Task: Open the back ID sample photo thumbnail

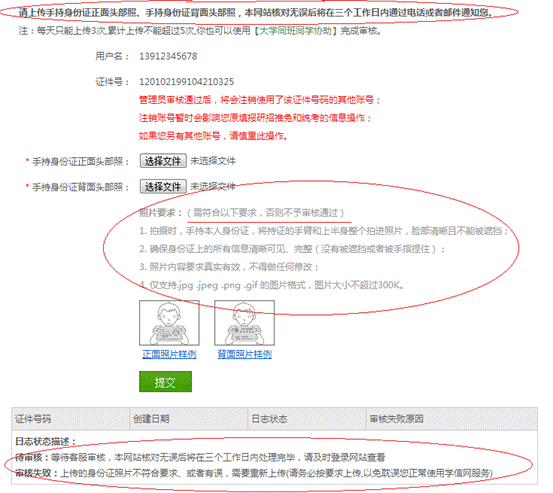Action: click(244, 323)
